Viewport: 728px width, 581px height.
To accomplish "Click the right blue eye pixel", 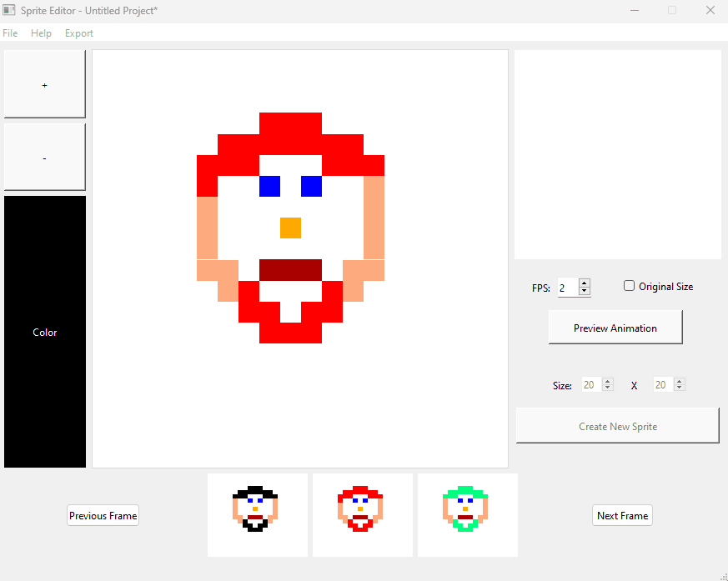I will coord(312,186).
